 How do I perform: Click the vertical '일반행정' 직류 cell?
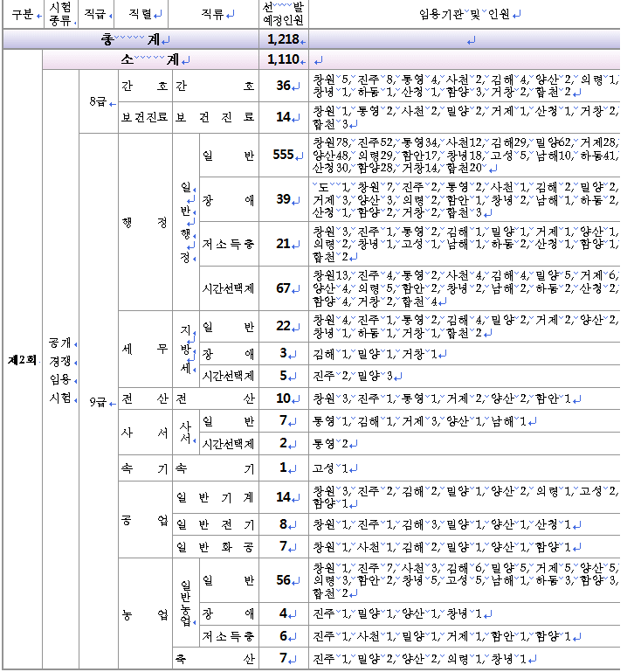tap(186, 222)
